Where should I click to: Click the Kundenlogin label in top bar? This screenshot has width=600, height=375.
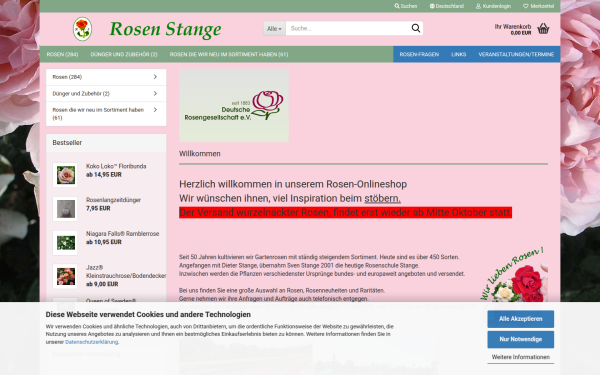(496, 6)
